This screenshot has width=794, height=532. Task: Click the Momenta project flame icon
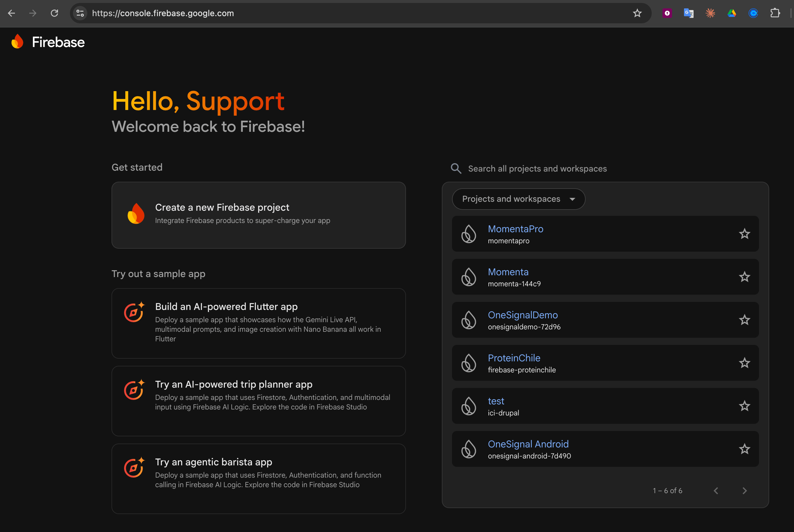(469, 277)
